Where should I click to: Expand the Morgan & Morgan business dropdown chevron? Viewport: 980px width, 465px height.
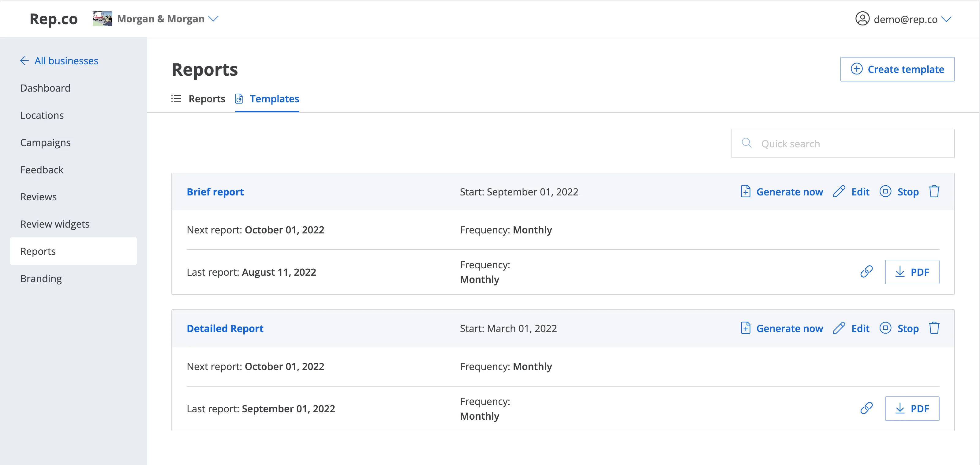pos(214,19)
